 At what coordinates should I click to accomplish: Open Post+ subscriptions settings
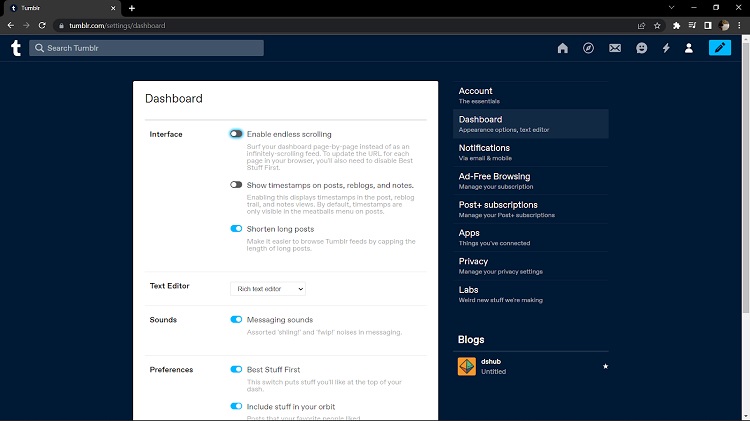click(x=530, y=209)
